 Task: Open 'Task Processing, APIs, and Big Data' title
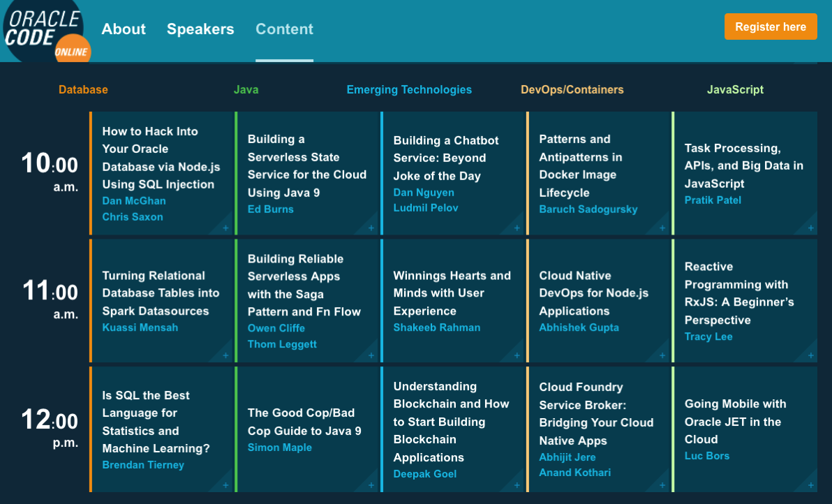[x=743, y=165]
